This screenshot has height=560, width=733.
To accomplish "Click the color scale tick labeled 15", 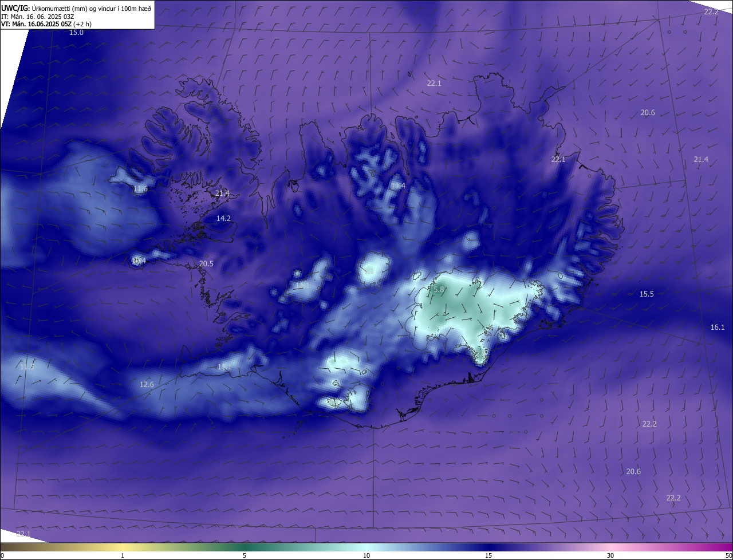I will point(488,555).
